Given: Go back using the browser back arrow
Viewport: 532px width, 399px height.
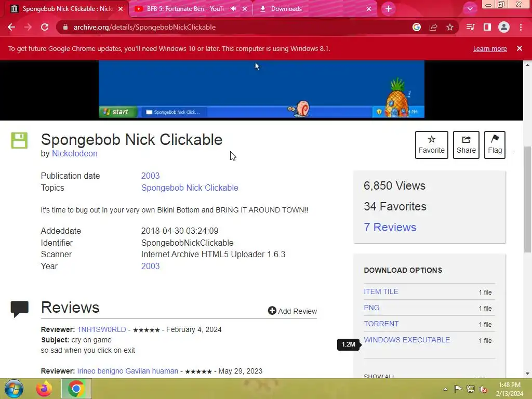Looking at the screenshot, I should point(11,27).
